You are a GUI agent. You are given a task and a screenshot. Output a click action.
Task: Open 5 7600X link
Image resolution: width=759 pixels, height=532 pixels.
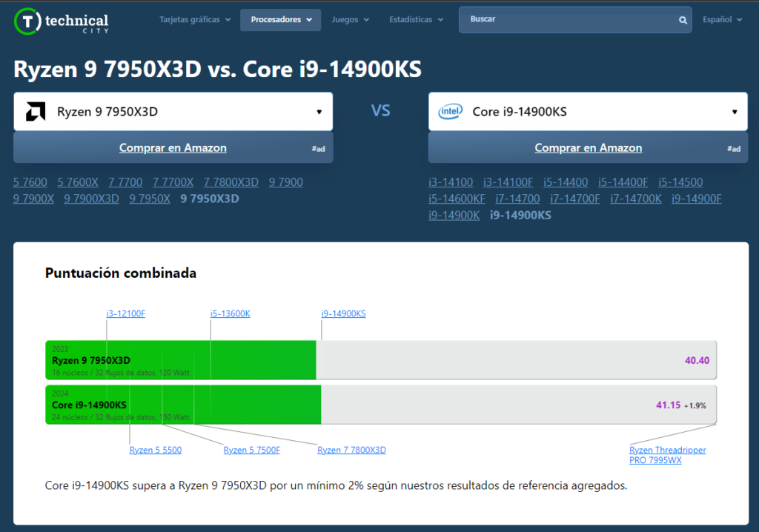coord(77,182)
